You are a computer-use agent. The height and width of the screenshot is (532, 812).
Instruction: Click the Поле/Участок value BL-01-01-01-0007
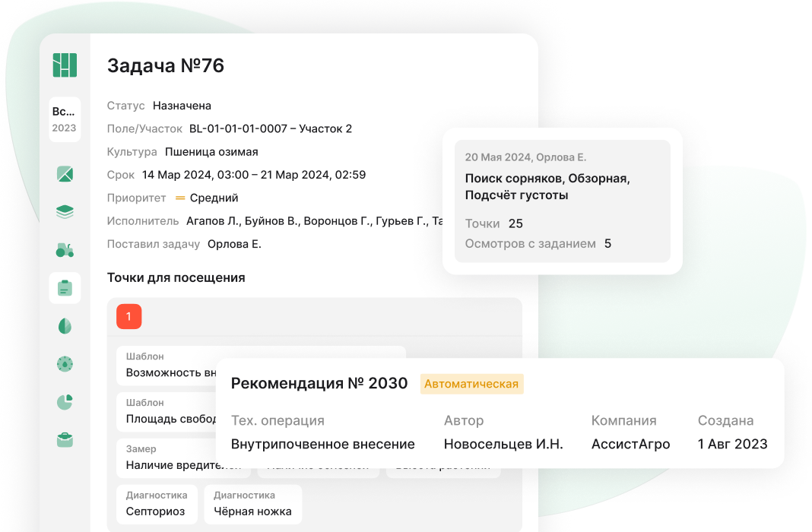[x=237, y=128]
